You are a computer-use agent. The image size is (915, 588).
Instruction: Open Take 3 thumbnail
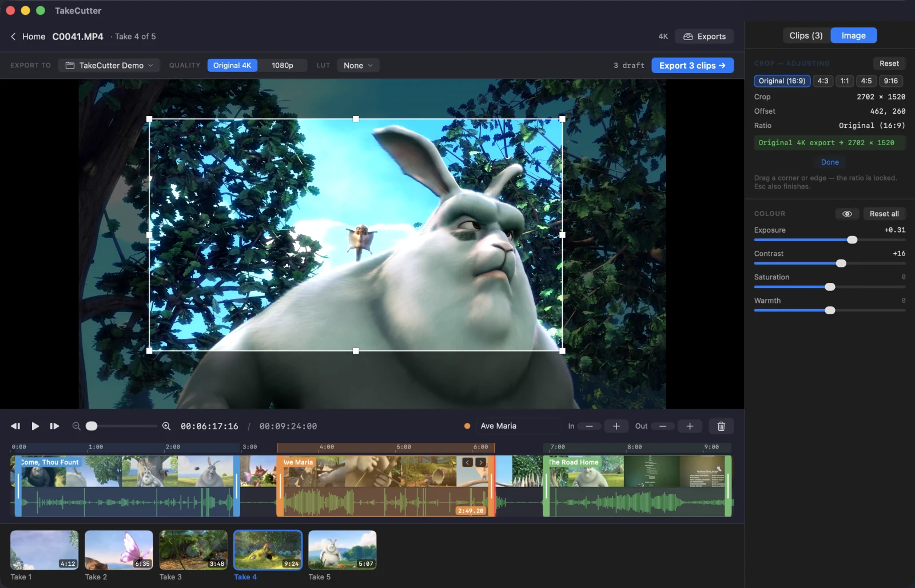pyautogui.click(x=193, y=550)
